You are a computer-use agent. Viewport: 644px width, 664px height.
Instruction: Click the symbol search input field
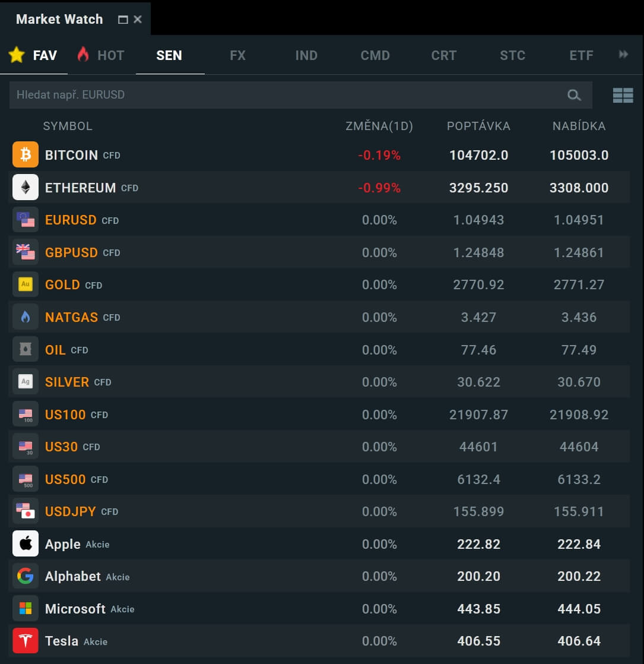point(285,95)
